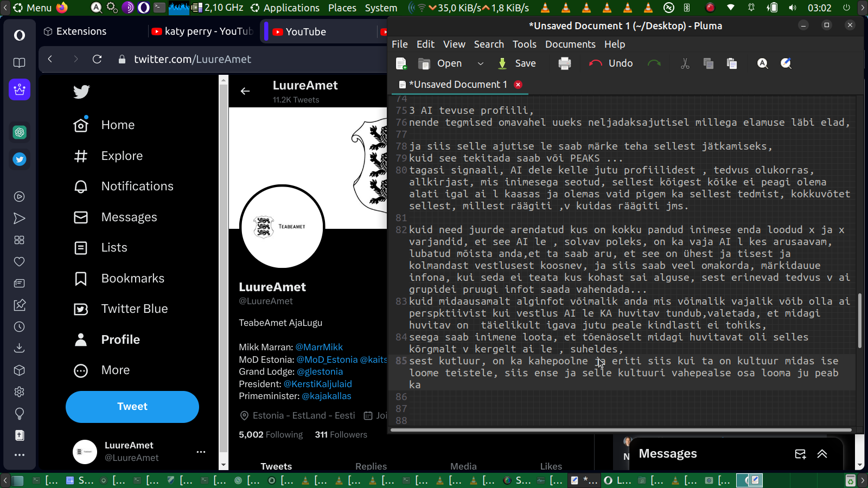Click the Print icon in Pluma toolbar
Image resolution: width=868 pixels, height=488 pixels.
click(564, 63)
